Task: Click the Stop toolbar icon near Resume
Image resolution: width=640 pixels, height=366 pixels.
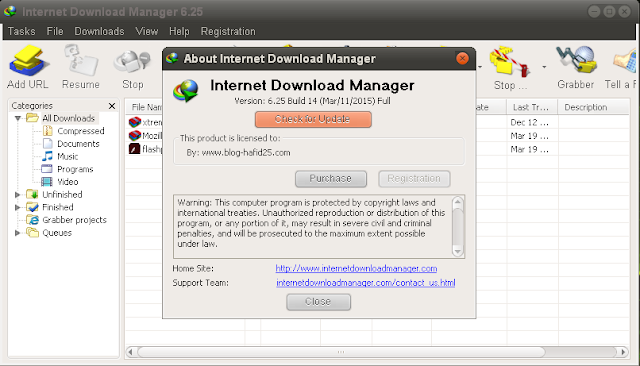Action: pyautogui.click(x=132, y=62)
